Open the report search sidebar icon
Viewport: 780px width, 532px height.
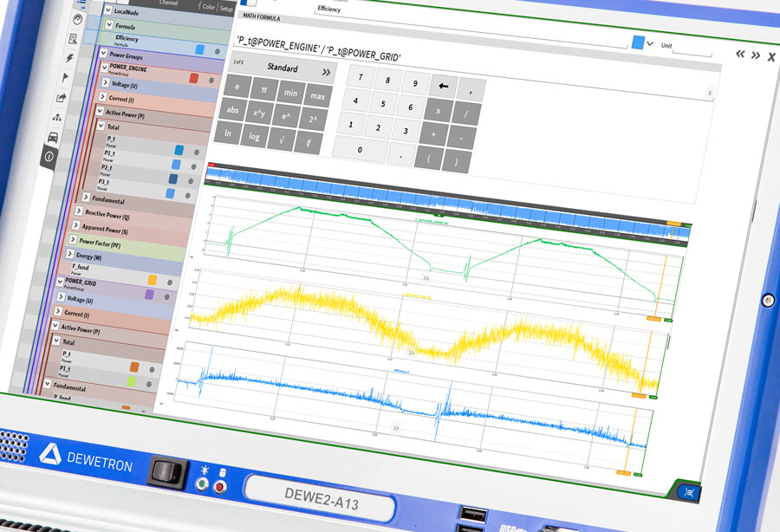(73, 39)
